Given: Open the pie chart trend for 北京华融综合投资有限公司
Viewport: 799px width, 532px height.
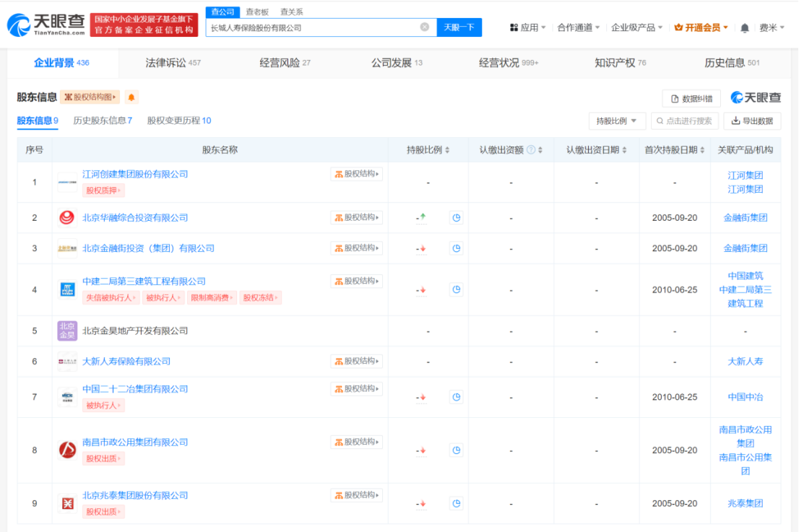Looking at the screenshot, I should point(456,218).
